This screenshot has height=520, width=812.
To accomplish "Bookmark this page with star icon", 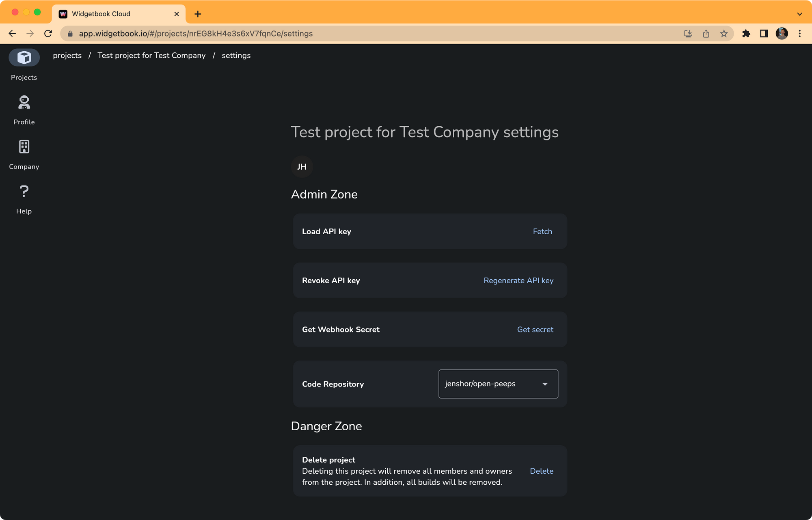I will (724, 34).
